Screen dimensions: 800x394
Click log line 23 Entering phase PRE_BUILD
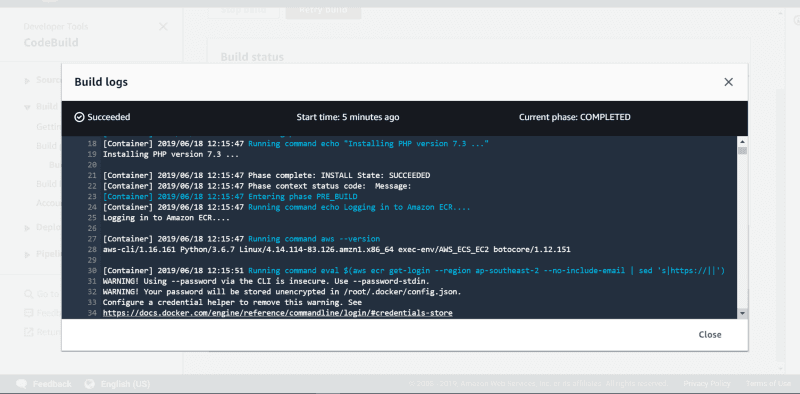[230, 196]
